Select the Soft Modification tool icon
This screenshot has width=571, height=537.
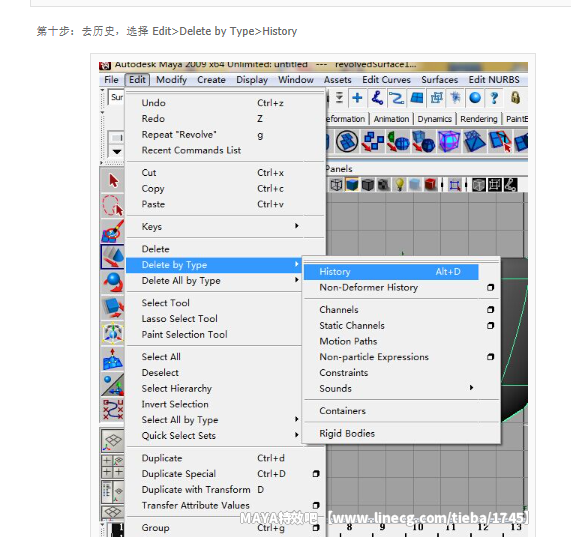click(x=113, y=359)
